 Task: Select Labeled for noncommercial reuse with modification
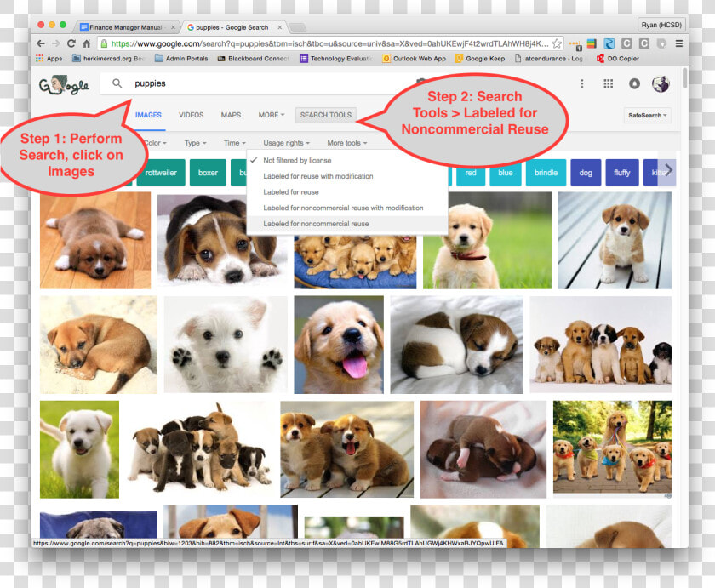coord(347,208)
